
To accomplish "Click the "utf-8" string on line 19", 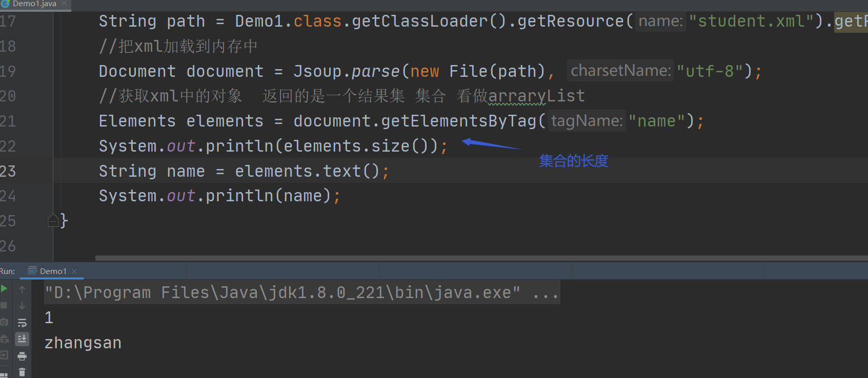I will (710, 71).
